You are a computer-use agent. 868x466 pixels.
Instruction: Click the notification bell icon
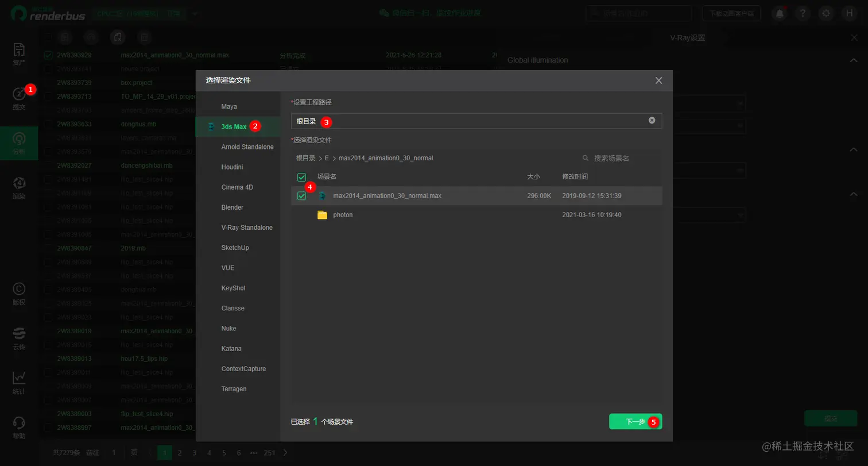tap(780, 13)
